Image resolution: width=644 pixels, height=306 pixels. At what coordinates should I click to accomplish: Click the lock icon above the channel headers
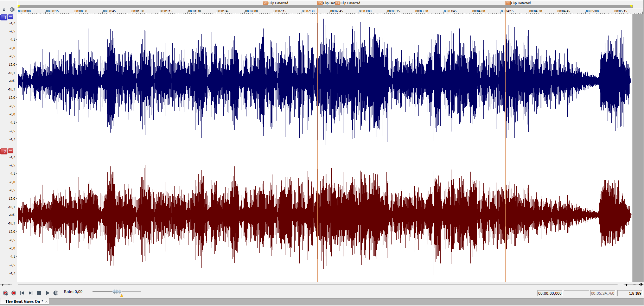click(x=4, y=10)
